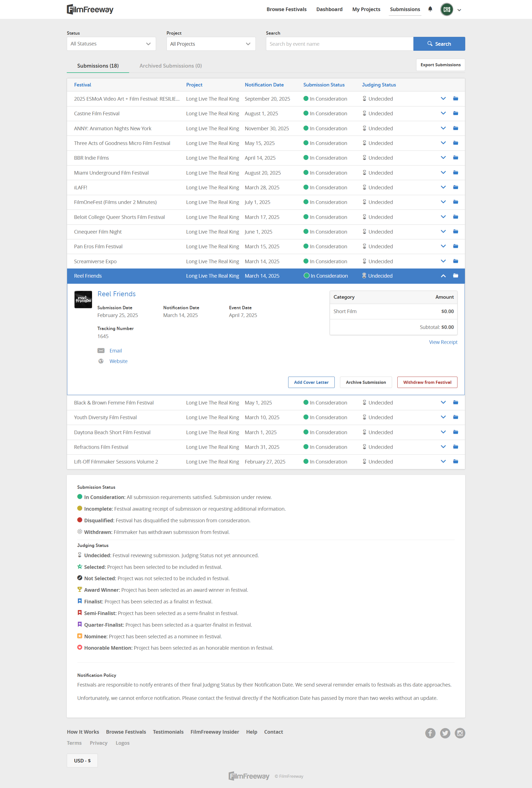Expand the Refractions Film Festival row
532x788 pixels.
(443, 447)
